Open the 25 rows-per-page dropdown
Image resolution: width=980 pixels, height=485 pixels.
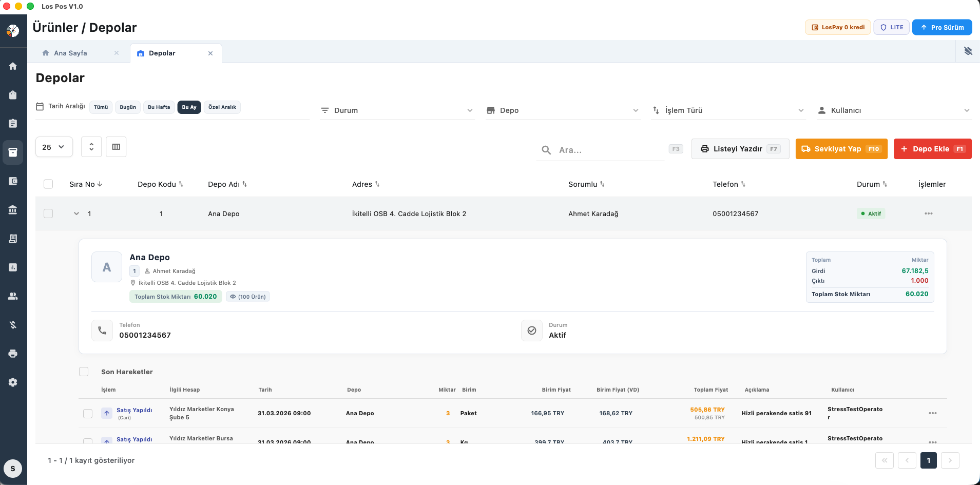point(54,147)
